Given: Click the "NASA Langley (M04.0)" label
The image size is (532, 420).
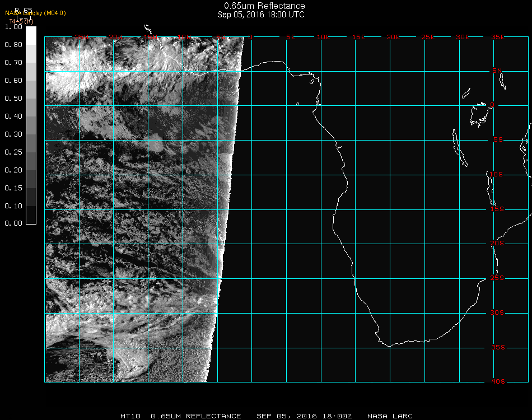Looking at the screenshot, I should point(35,13).
